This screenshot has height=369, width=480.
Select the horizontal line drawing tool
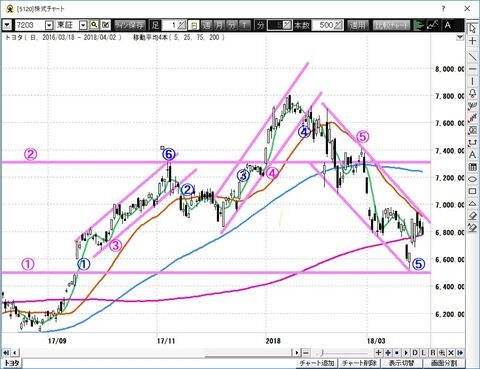pos(472,69)
